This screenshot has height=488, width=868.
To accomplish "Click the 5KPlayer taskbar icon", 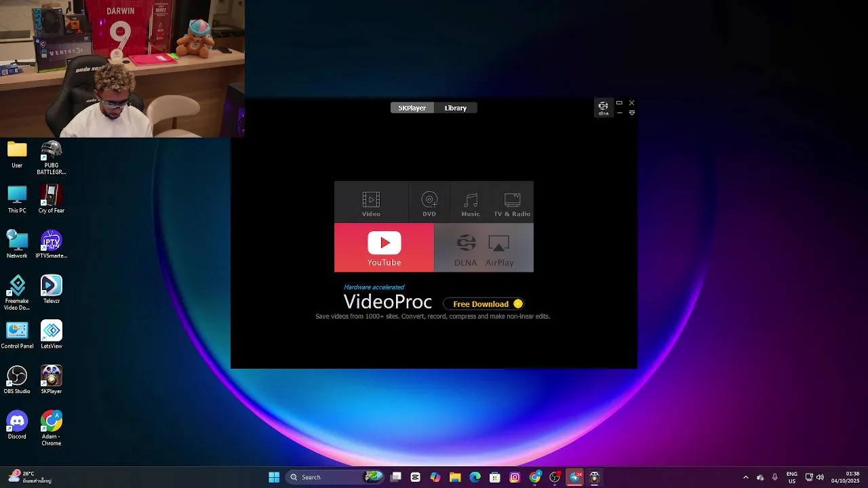I will (595, 477).
